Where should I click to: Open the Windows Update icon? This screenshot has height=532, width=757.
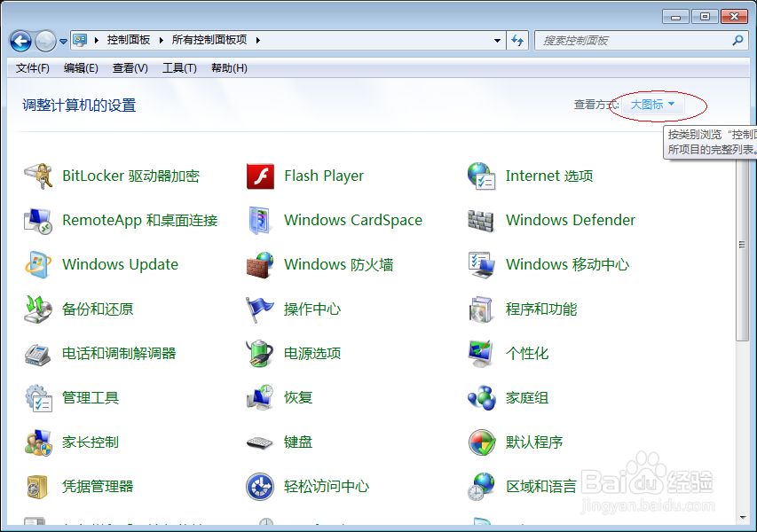[38, 265]
